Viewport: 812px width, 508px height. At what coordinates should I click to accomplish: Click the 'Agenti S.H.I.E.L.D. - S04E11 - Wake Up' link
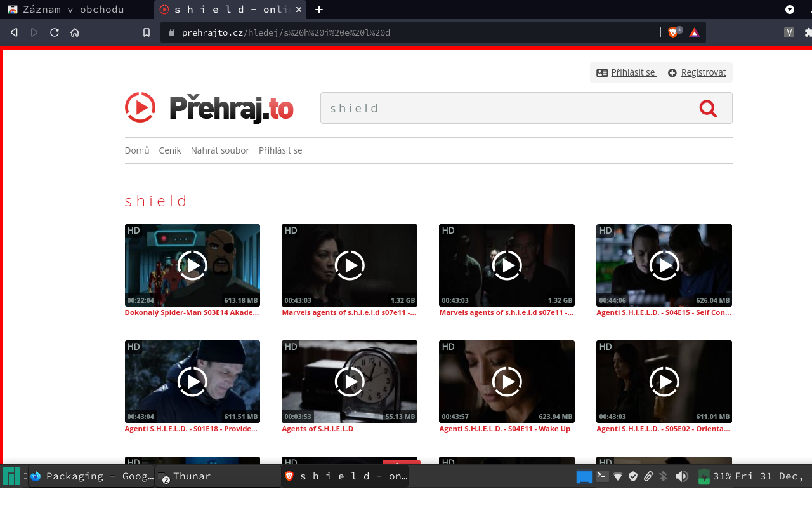pyautogui.click(x=505, y=429)
